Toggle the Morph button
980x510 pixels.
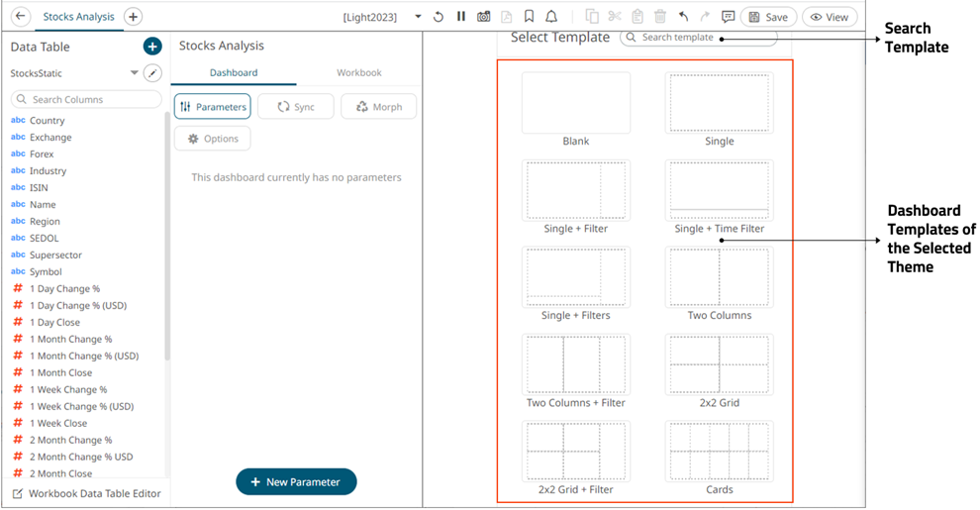[x=378, y=107]
